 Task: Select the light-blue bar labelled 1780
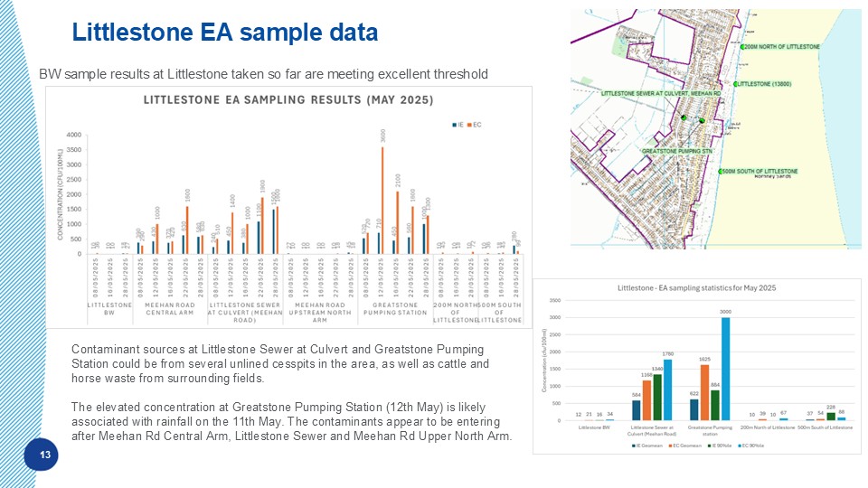pyautogui.click(x=667, y=390)
